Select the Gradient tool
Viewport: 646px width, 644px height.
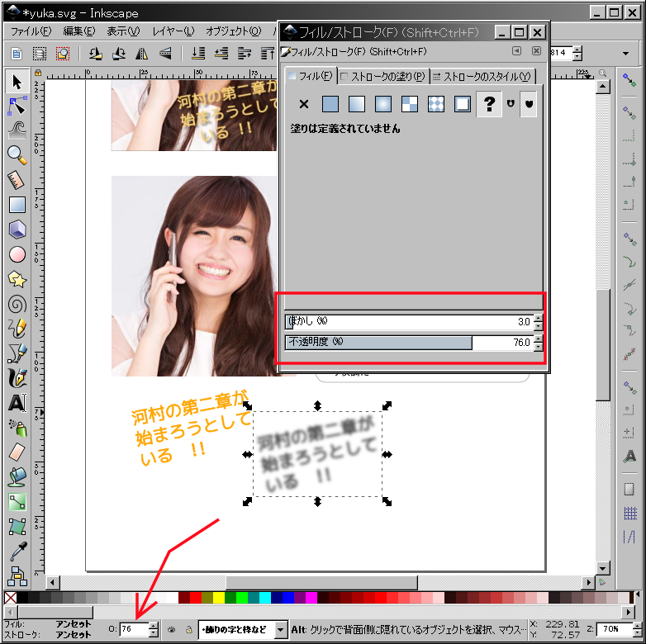17,502
